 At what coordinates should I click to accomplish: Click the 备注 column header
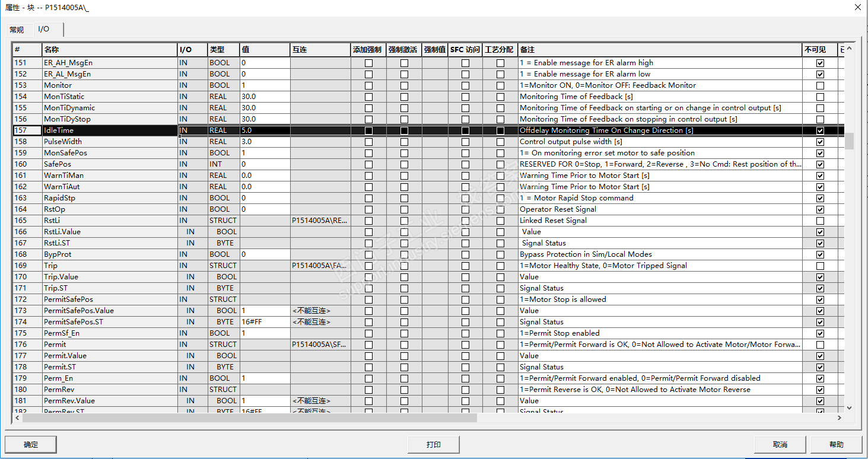click(660, 50)
